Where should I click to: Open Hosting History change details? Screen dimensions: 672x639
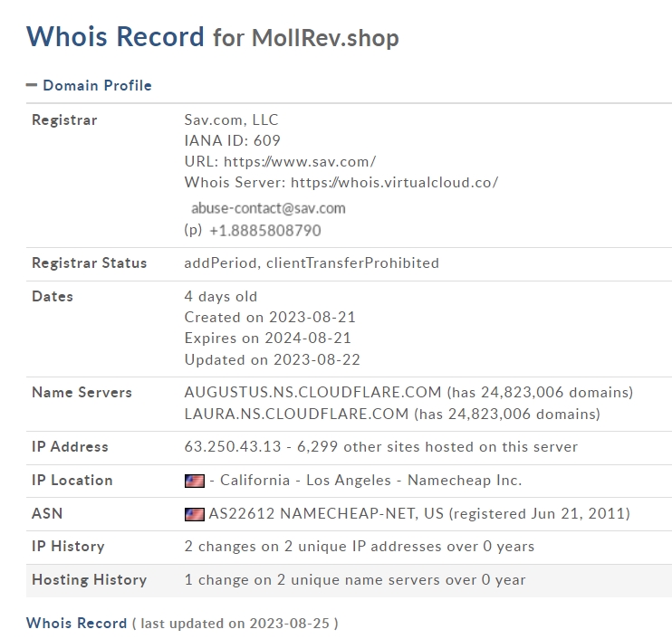(355, 580)
